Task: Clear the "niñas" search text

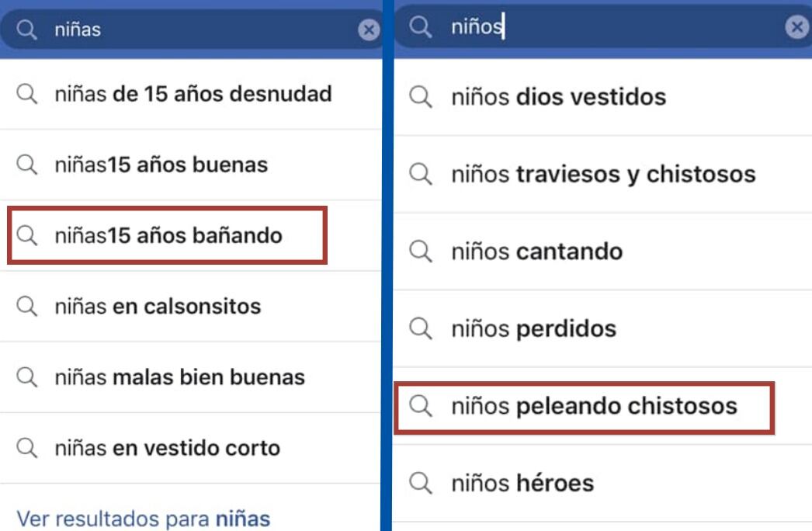Action: click(x=369, y=30)
